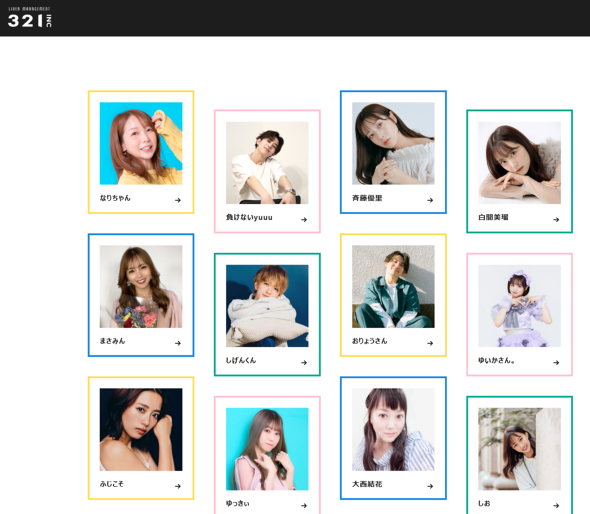Viewport: 590px width, 514px height.
Task: Click the arrow beside 大西結花
Action: coord(430,486)
